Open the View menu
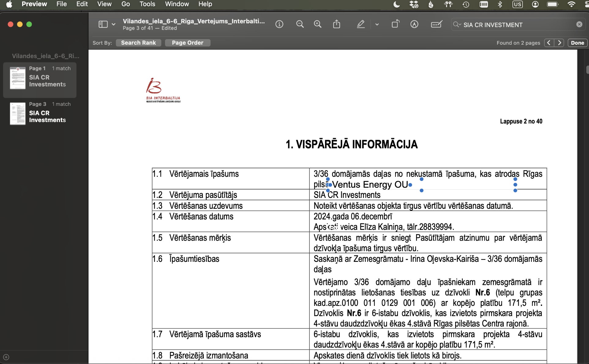 click(104, 4)
